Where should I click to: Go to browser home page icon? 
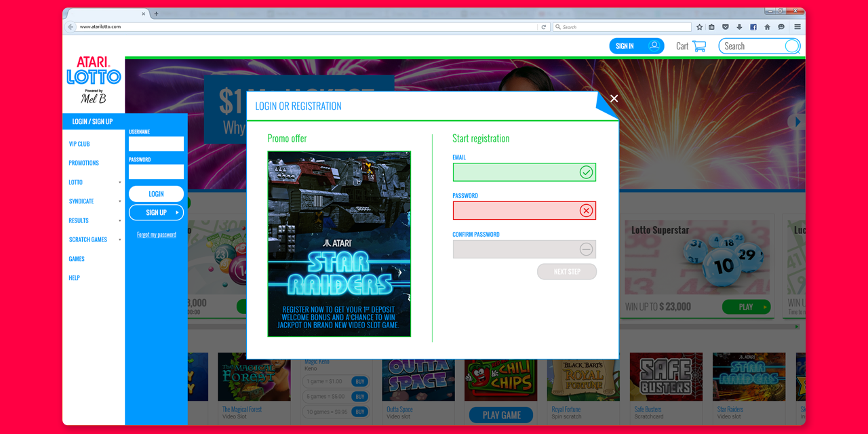(767, 27)
